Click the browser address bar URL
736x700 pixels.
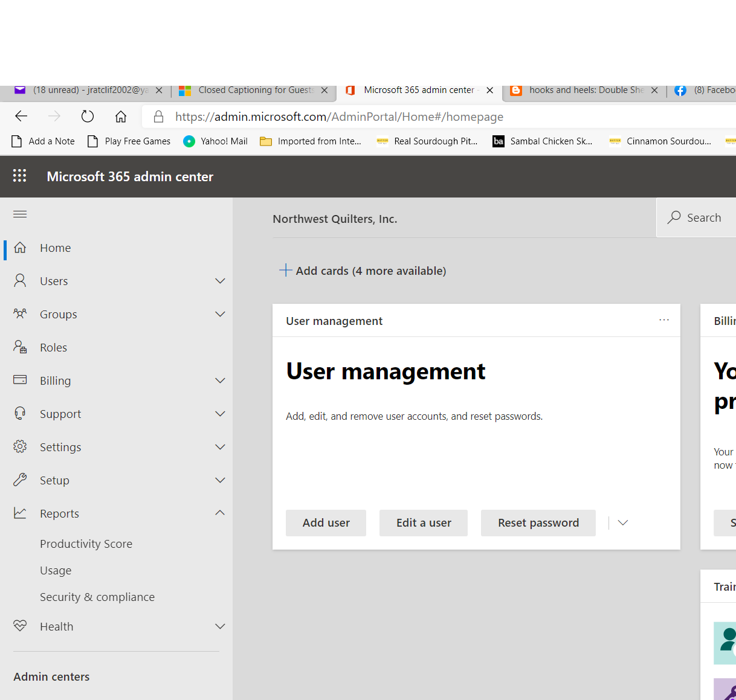pos(339,117)
